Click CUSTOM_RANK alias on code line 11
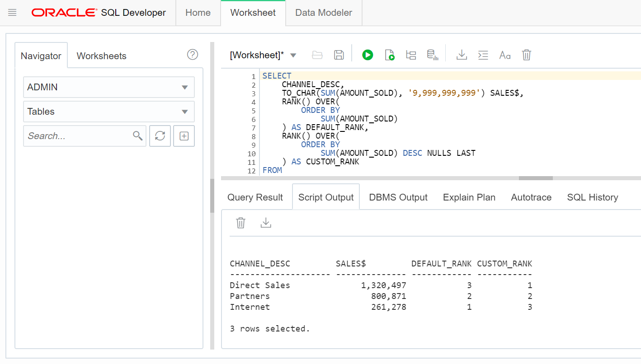641x364 pixels. [x=333, y=162]
